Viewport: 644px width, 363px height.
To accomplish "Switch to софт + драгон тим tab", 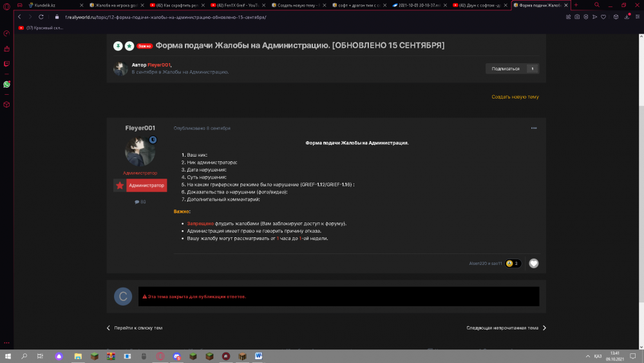I will click(359, 5).
